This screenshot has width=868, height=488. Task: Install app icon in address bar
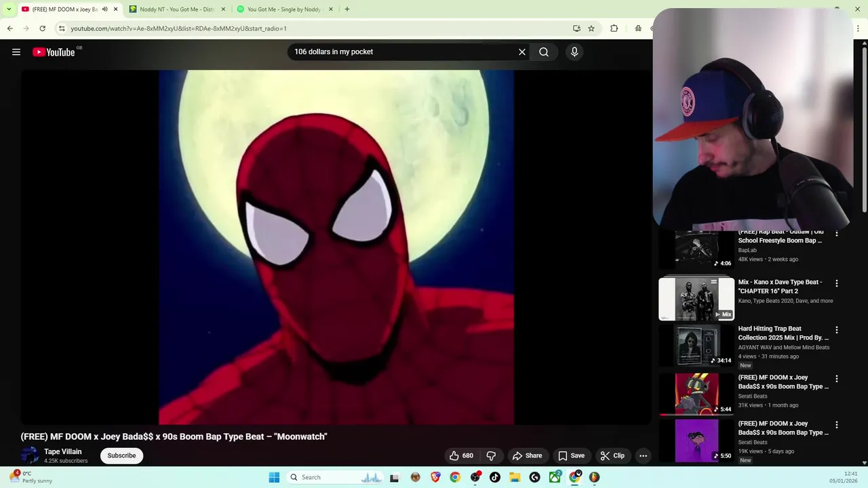pos(576,28)
